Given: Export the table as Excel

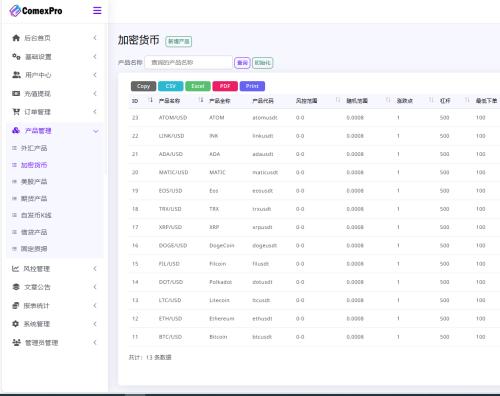Looking at the screenshot, I should (198, 86).
